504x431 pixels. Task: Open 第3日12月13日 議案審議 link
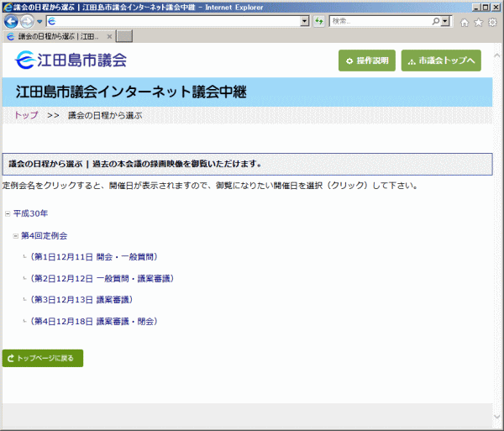(81, 300)
